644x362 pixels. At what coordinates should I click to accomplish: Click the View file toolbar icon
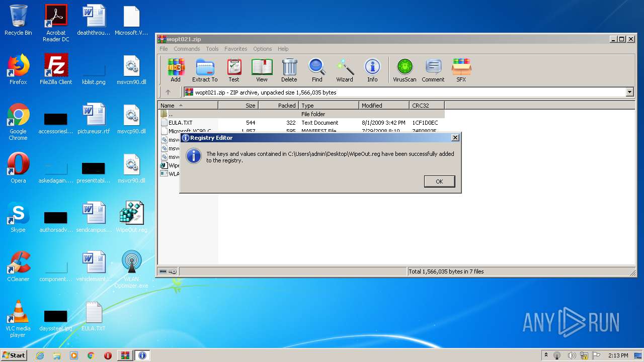pos(262,70)
